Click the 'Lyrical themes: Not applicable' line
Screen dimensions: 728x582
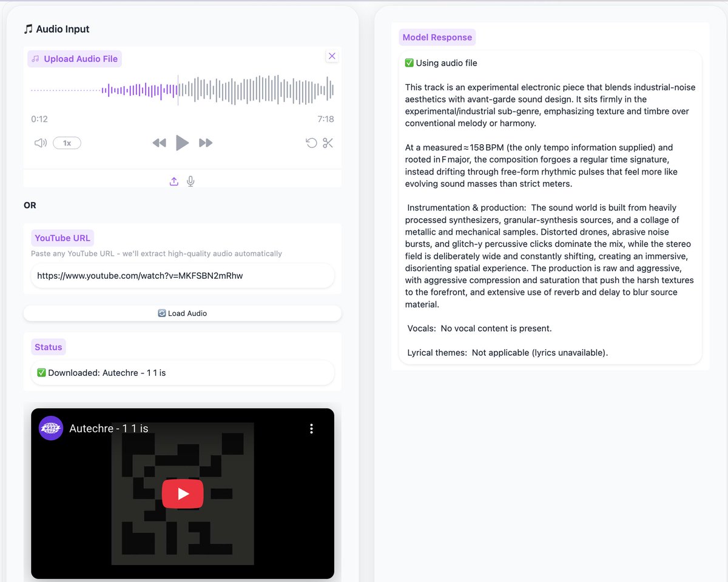(x=507, y=352)
